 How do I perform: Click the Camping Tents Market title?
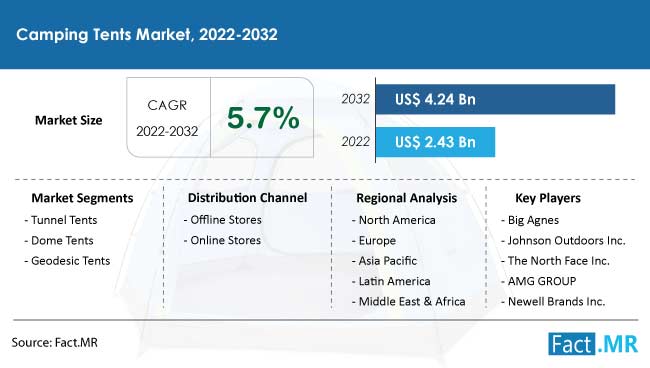[x=147, y=34]
